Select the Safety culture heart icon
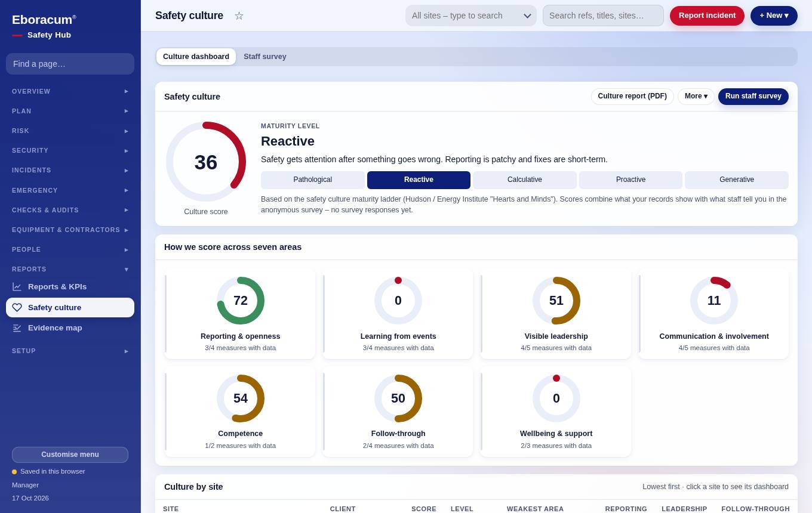The height and width of the screenshot is (513, 812). 17,308
